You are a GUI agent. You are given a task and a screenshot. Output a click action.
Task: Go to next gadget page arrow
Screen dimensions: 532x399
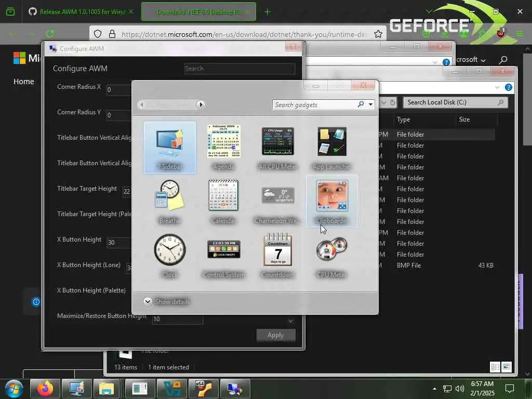click(x=201, y=104)
